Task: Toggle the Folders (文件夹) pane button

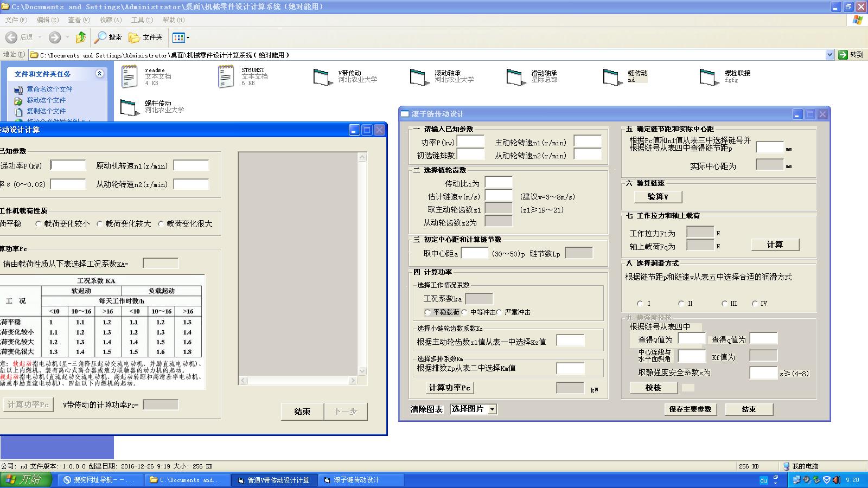Action: (145, 37)
